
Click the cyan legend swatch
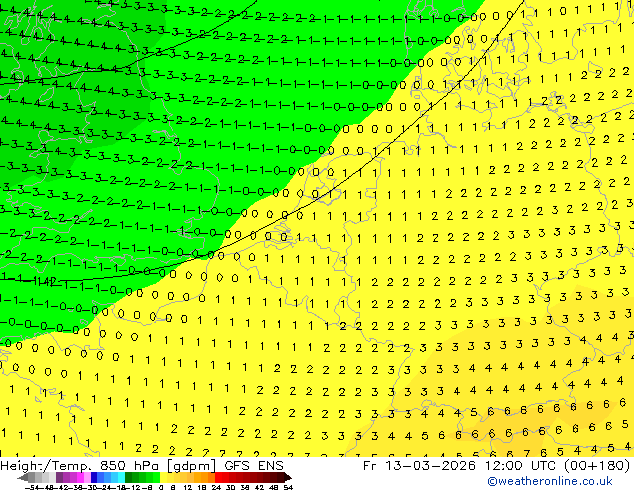tap(121, 478)
